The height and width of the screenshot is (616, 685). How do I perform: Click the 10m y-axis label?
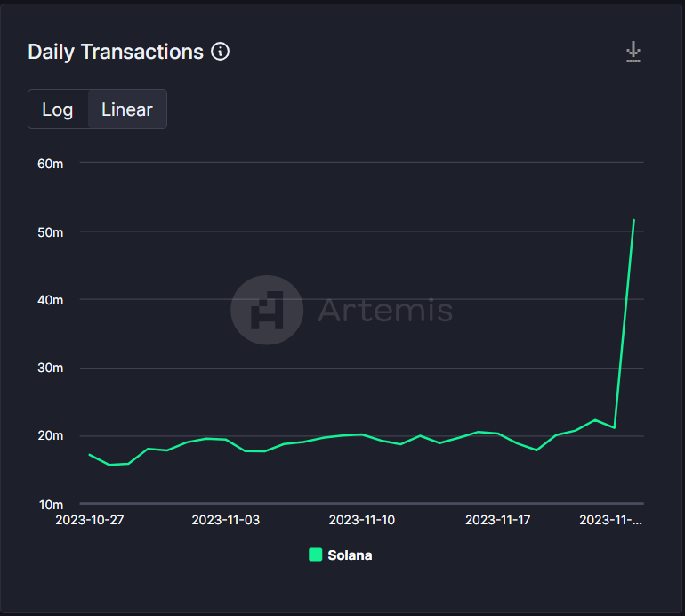pos(51,505)
